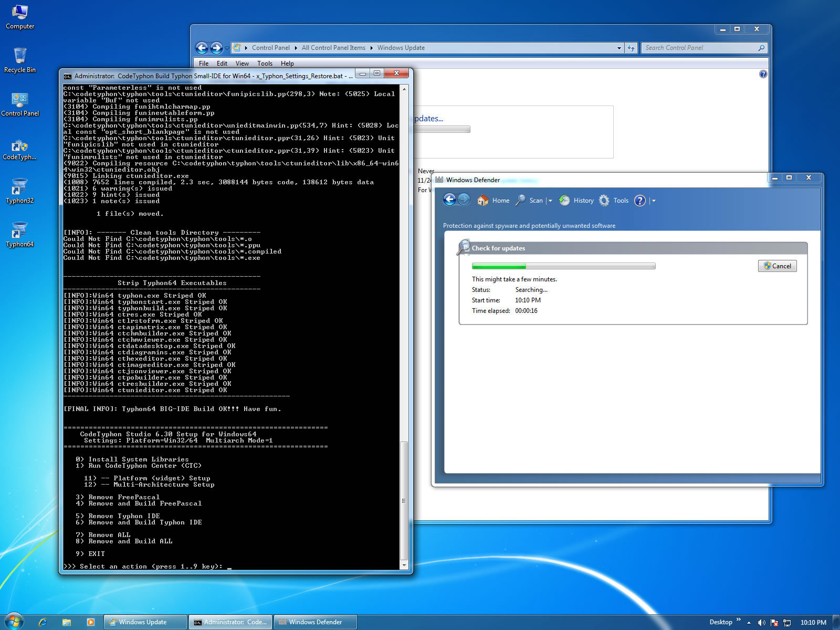Launch Internet Explorer from taskbar
Image resolution: width=840 pixels, height=630 pixels.
(43, 622)
